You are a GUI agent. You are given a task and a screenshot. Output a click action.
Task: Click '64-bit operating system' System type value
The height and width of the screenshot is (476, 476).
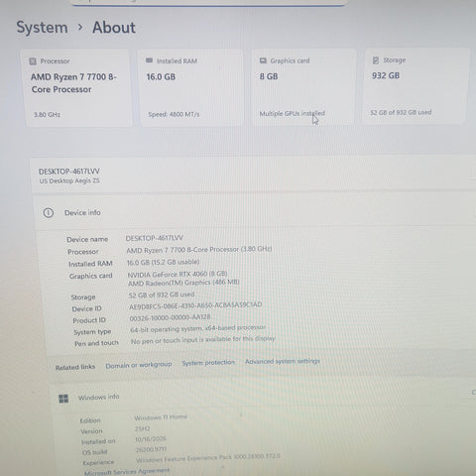[x=198, y=328]
